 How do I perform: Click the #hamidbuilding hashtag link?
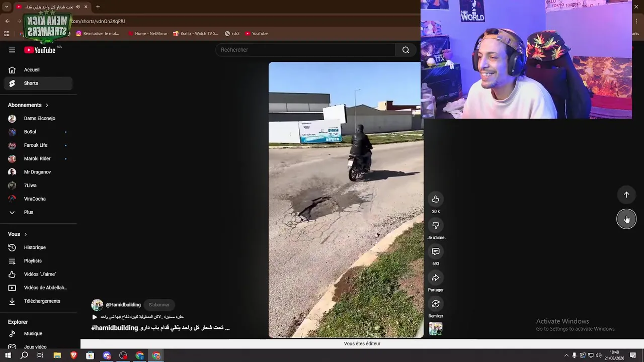pos(115,328)
